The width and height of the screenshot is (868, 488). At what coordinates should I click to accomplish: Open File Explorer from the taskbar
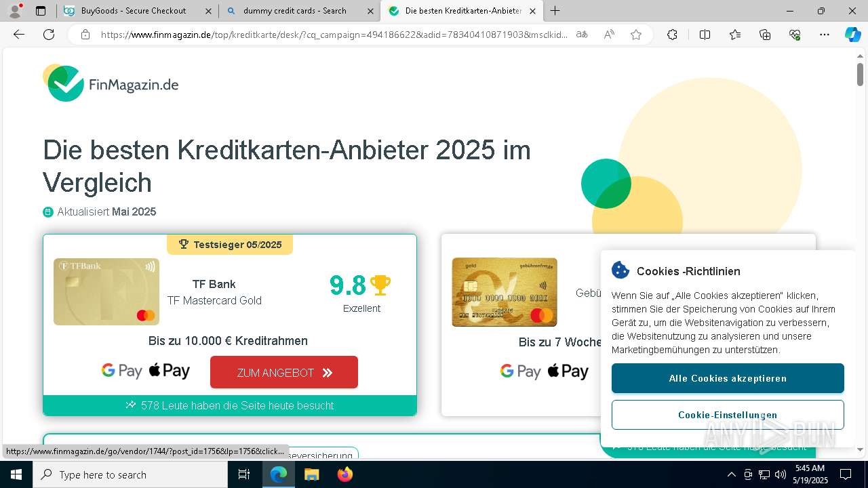pyautogui.click(x=311, y=474)
